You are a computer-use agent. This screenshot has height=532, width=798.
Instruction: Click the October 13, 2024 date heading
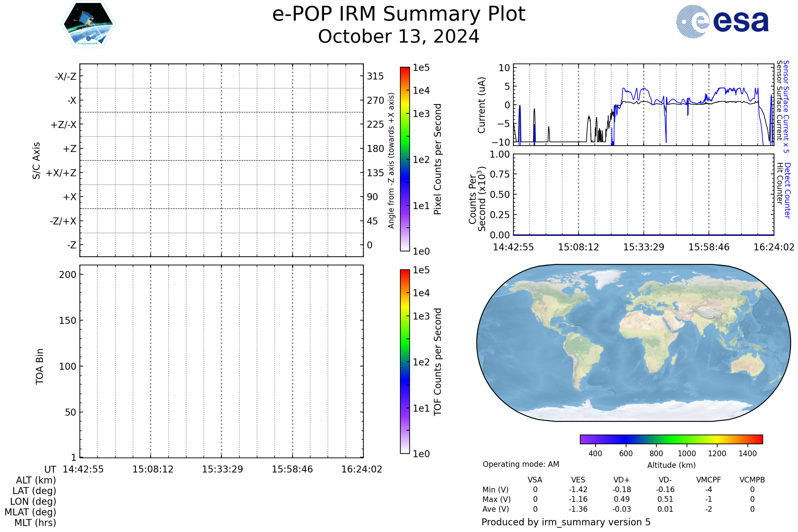point(399,37)
